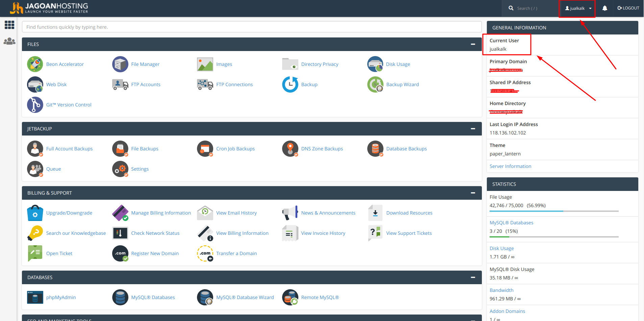This screenshot has width=644, height=321.
Task: Click the MySQL® Databases statistics link
Action: pos(511,223)
